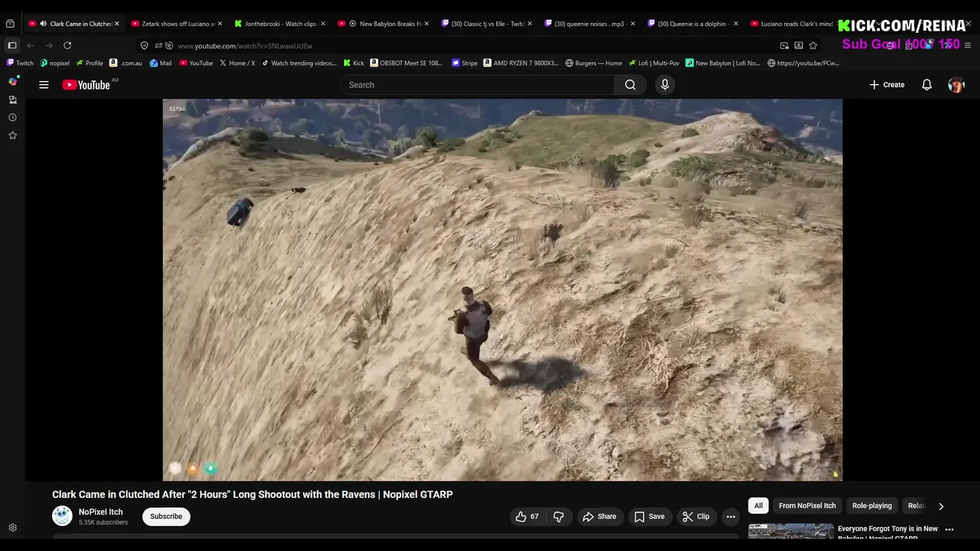Open the more actions ellipsis menu
The height and width of the screenshot is (551, 980).
point(730,517)
